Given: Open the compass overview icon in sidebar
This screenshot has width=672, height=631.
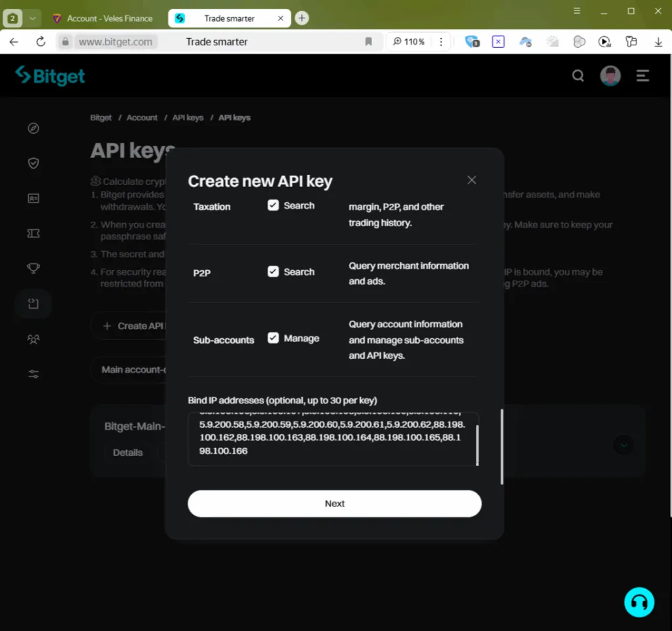Looking at the screenshot, I should click(33, 128).
